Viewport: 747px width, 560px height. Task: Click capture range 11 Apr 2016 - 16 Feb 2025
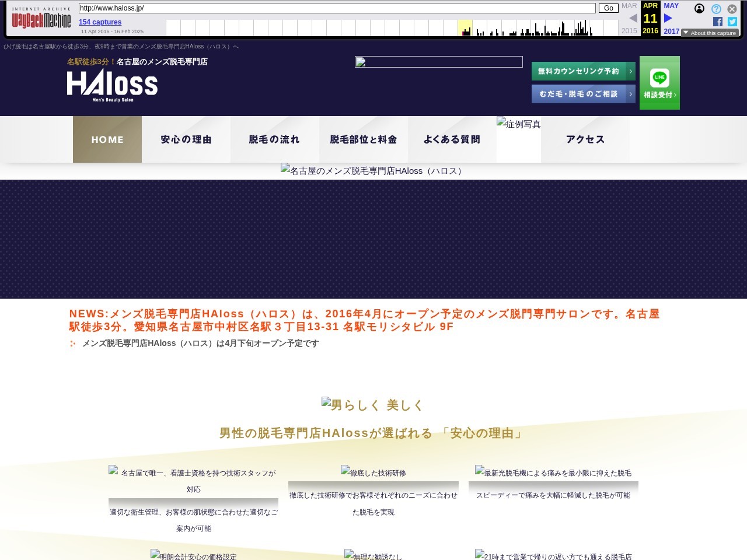tap(112, 32)
